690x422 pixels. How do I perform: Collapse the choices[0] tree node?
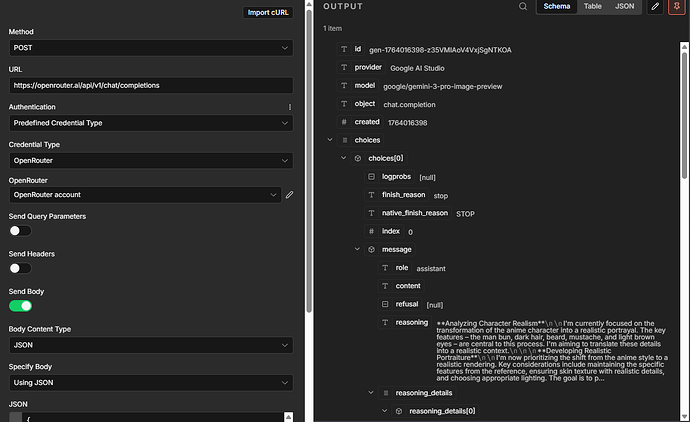tap(344, 158)
